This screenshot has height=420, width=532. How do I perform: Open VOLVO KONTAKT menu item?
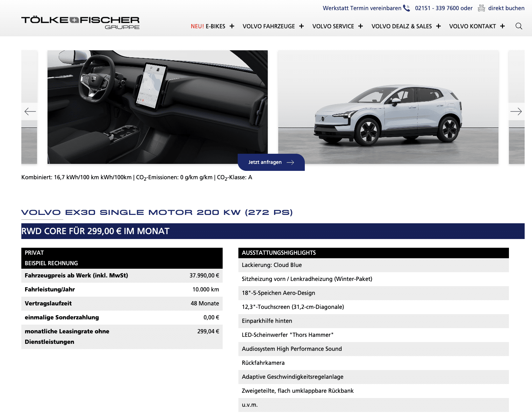pos(473,26)
